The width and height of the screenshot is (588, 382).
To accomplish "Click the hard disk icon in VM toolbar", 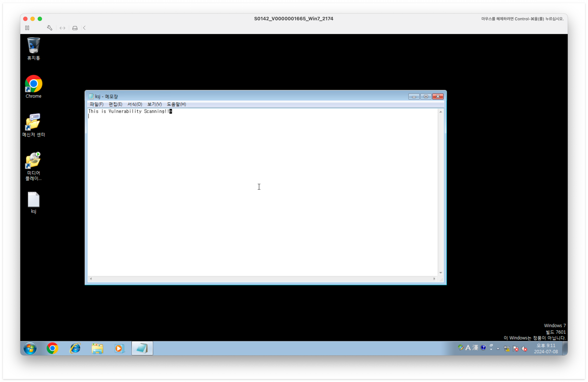I will (75, 28).
